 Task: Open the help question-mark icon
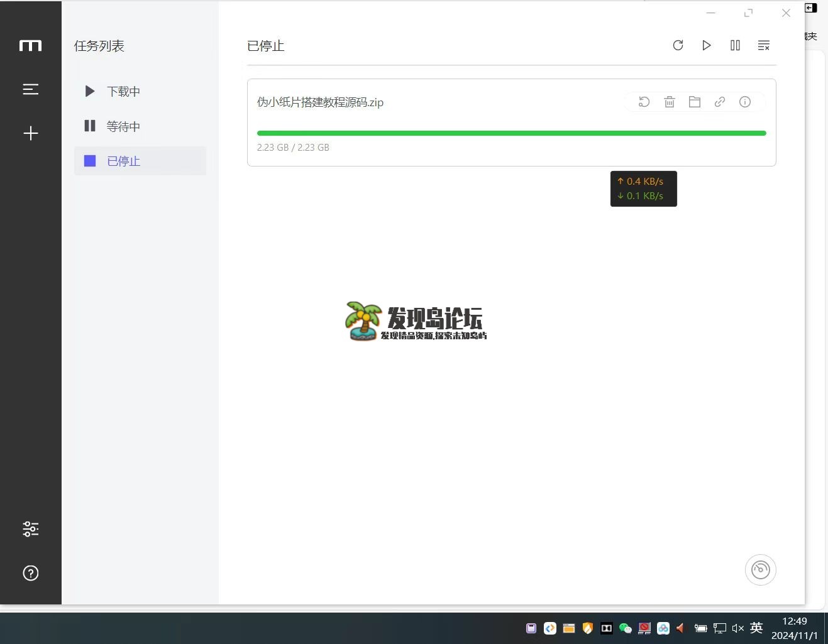click(x=30, y=573)
